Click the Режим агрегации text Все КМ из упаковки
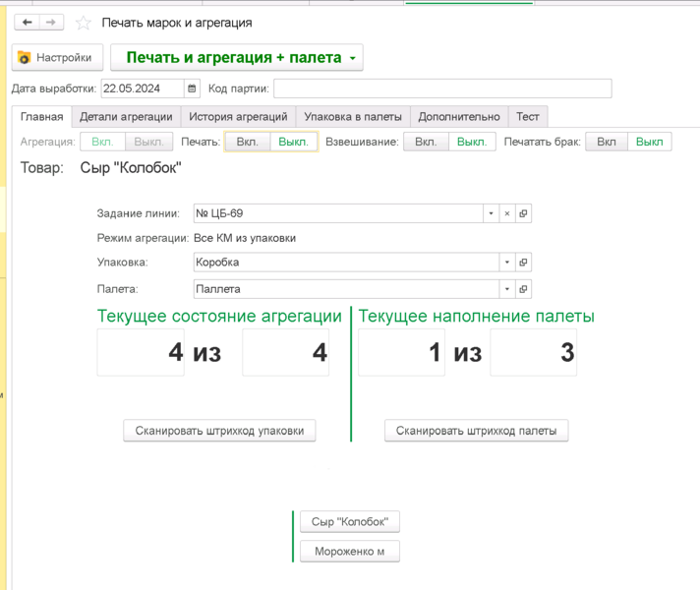The height and width of the screenshot is (590, 700). click(x=245, y=238)
